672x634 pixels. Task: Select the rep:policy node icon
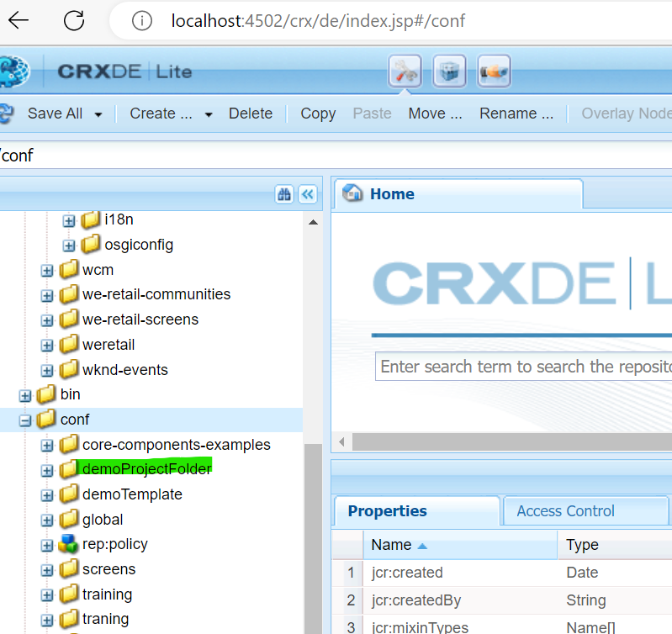68,544
